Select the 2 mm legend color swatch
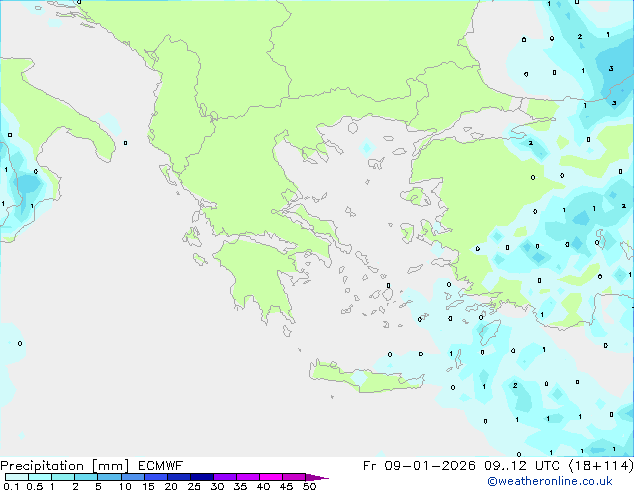The image size is (634, 490). [86, 477]
